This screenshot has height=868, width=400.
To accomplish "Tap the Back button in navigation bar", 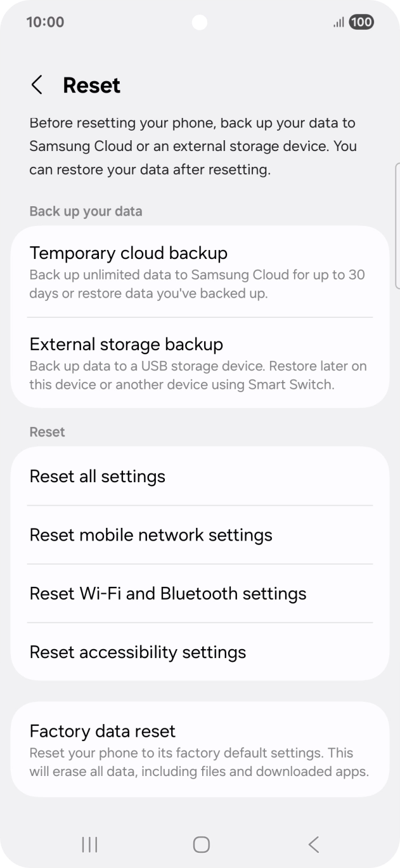I will (x=313, y=845).
